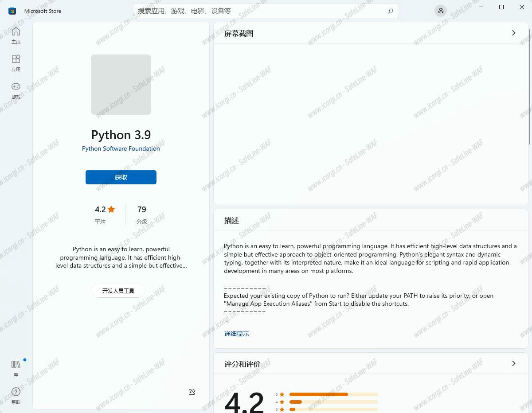Image resolution: width=532 pixels, height=413 pixels.
Task: Open the 应用 apps section
Action: (x=16, y=63)
